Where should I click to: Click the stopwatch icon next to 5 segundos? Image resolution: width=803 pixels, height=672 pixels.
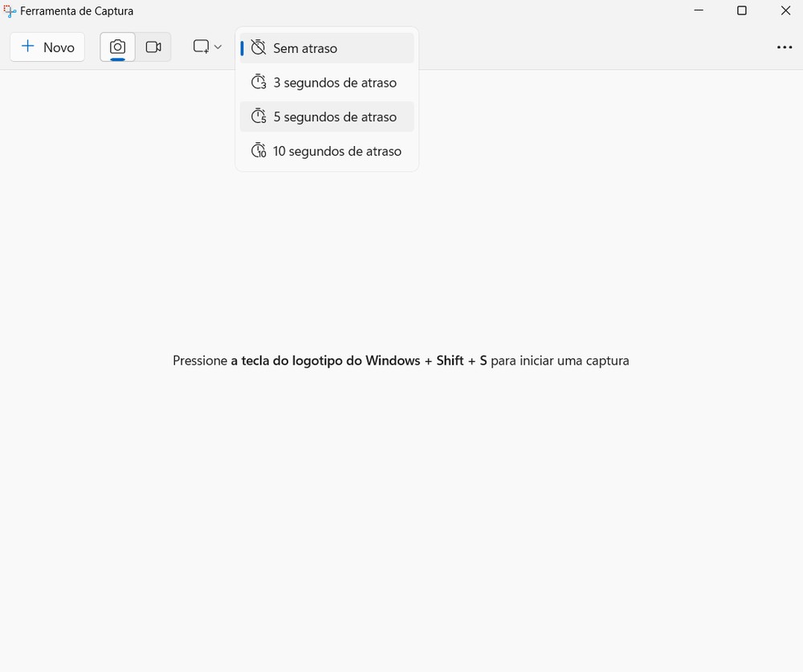258,116
